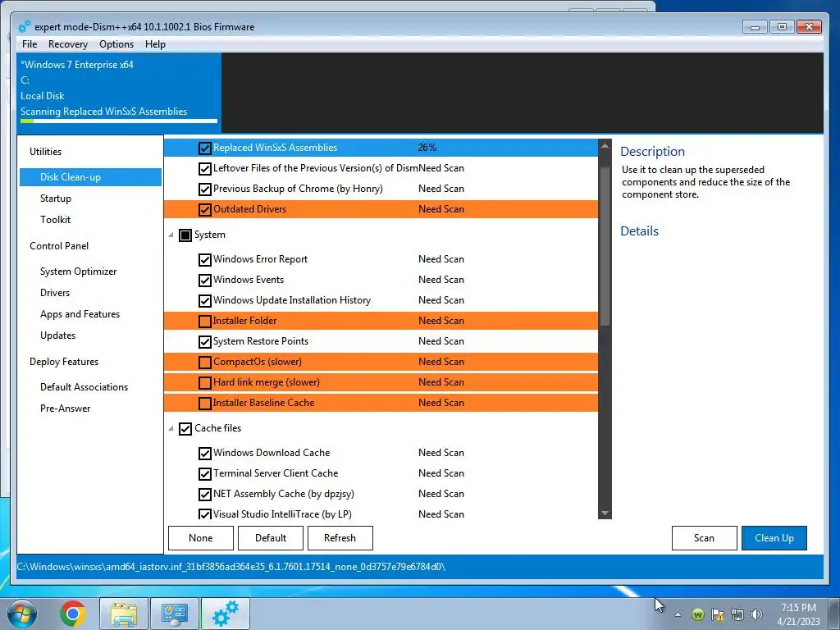This screenshot has width=840, height=630.
Task: Click the Clean Up button
Action: [x=774, y=538]
